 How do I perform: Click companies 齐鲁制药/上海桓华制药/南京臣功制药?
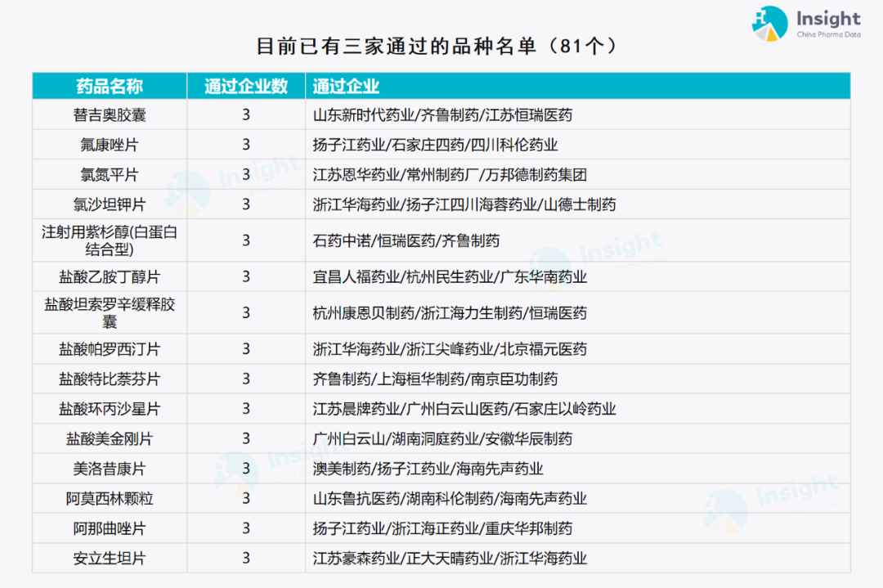coord(435,379)
